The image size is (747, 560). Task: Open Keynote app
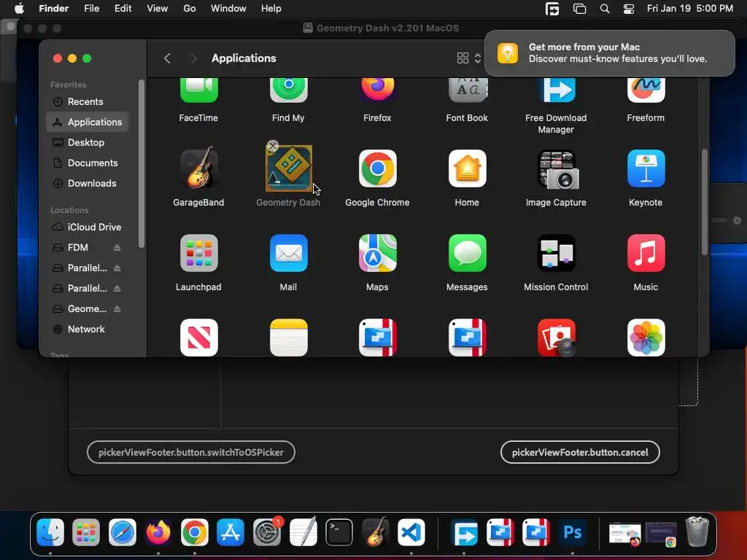point(646,168)
